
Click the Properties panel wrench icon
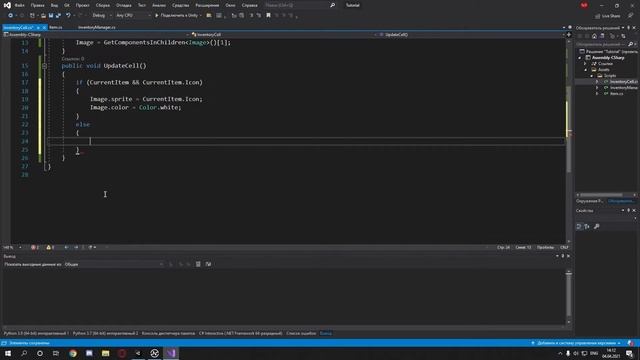[597, 226]
